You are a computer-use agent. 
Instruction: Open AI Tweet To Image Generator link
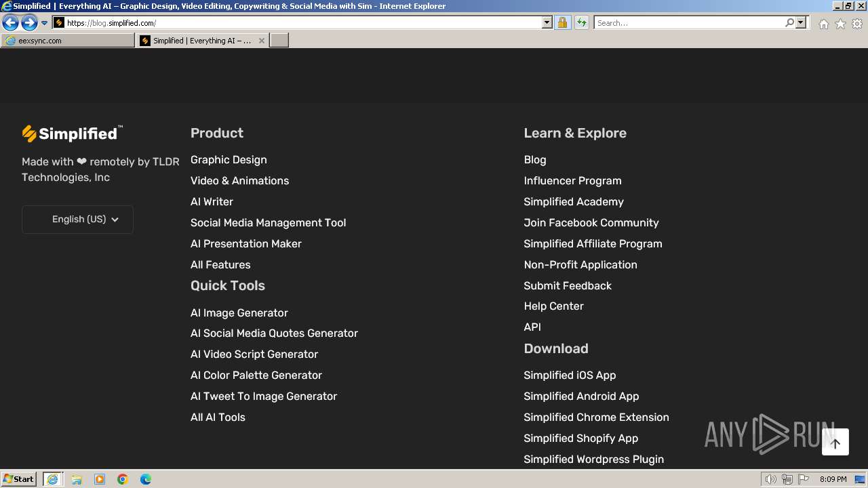[x=264, y=396]
